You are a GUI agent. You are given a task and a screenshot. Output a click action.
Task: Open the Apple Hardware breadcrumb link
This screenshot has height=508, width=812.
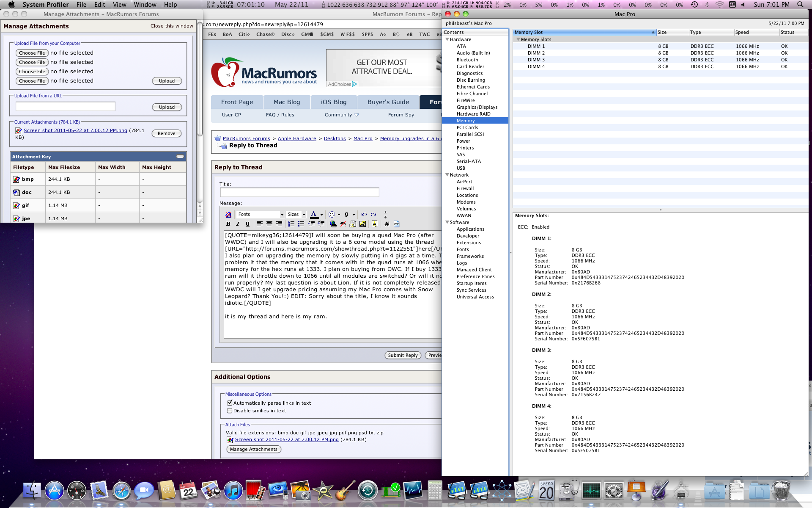coord(297,138)
